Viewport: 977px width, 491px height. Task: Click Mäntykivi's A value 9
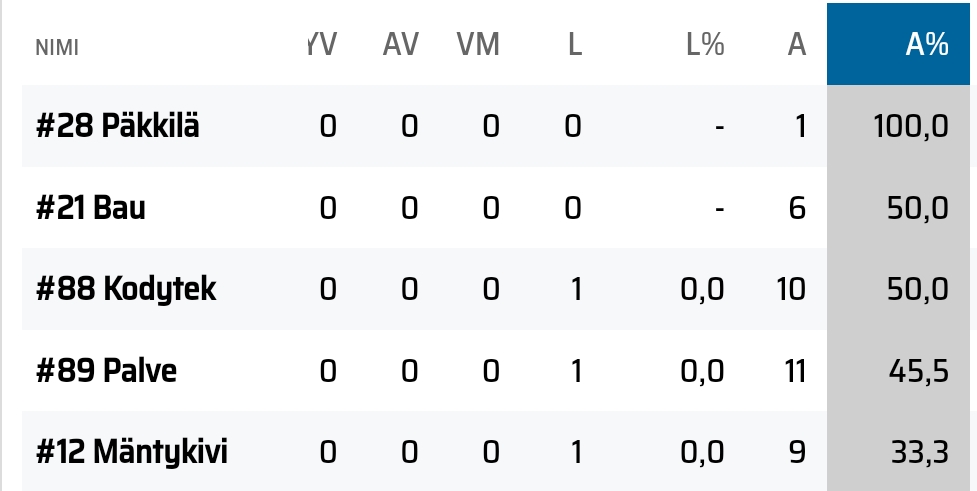coord(797,452)
